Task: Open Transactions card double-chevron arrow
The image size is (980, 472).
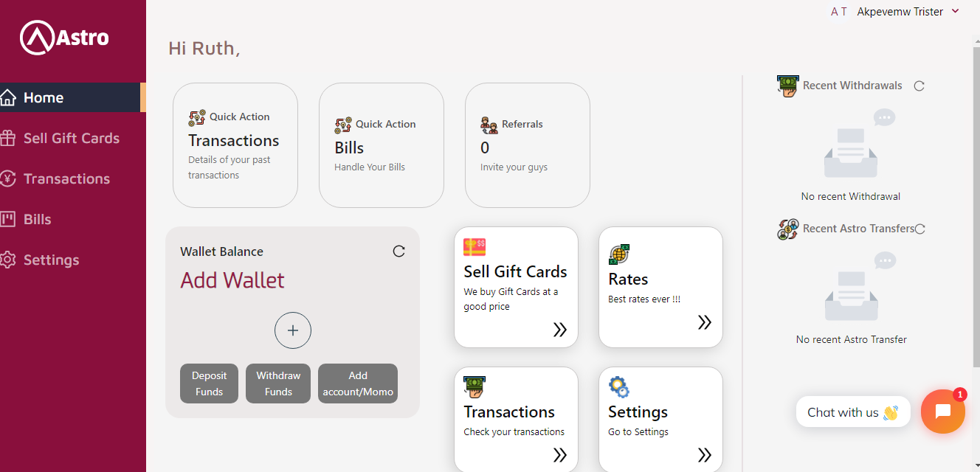Action: click(x=560, y=455)
